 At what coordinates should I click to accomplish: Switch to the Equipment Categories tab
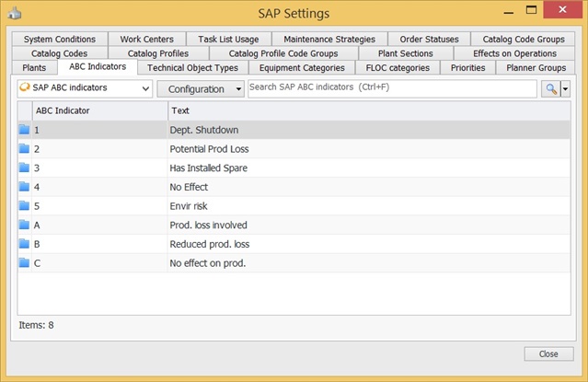click(302, 67)
